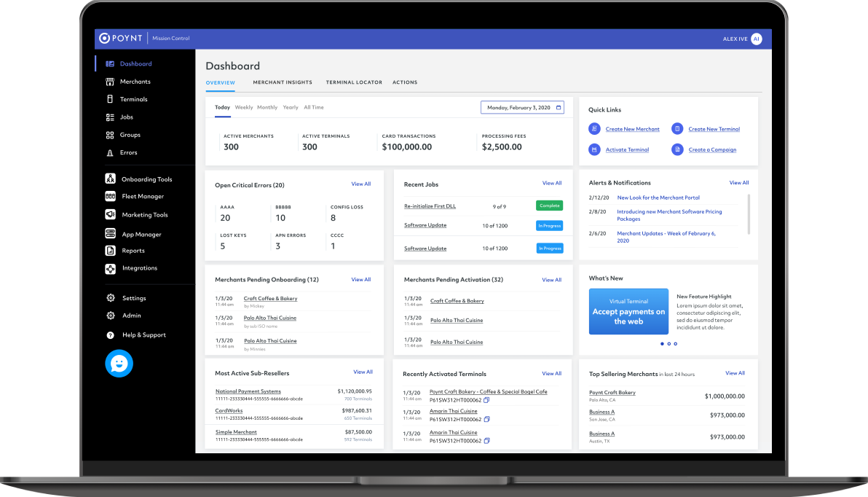The width and height of the screenshot is (868, 497).
Task: Switch to the Overview tab
Action: [x=221, y=82]
